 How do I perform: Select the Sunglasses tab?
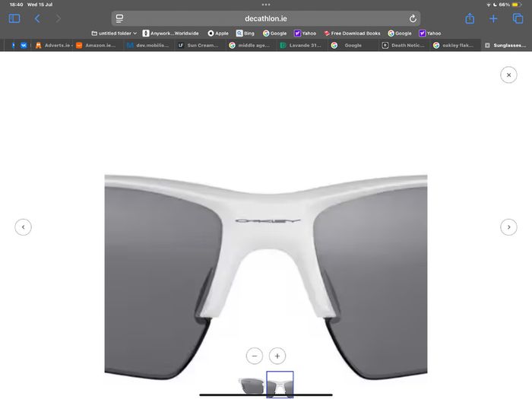coord(506,45)
